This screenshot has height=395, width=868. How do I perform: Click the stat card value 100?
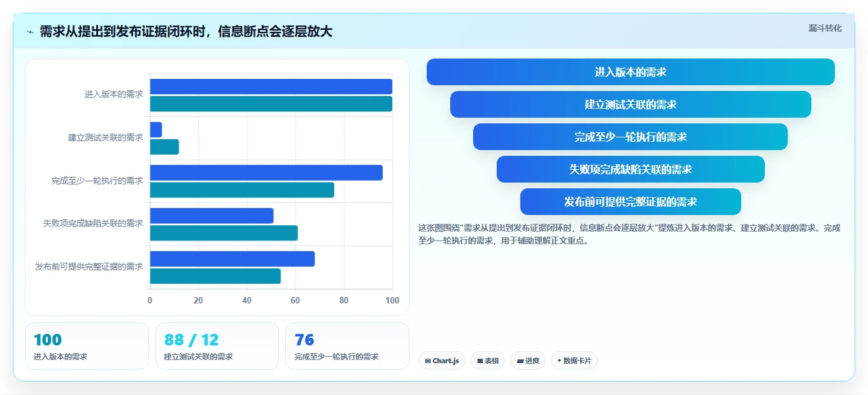(48, 340)
